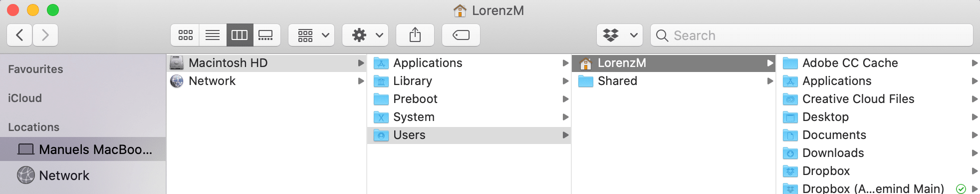The height and width of the screenshot is (194, 980).
Task: Click the Adobe CC Cache folder icon
Action: (x=790, y=63)
